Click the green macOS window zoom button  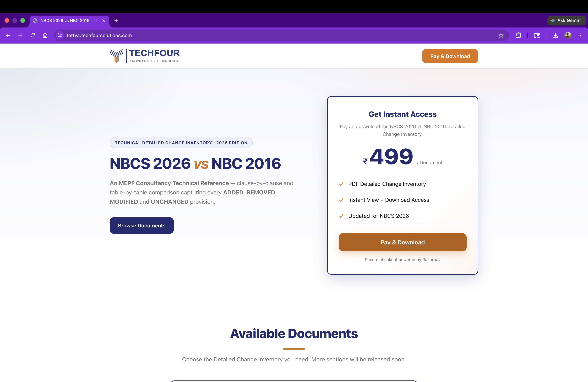coord(23,20)
